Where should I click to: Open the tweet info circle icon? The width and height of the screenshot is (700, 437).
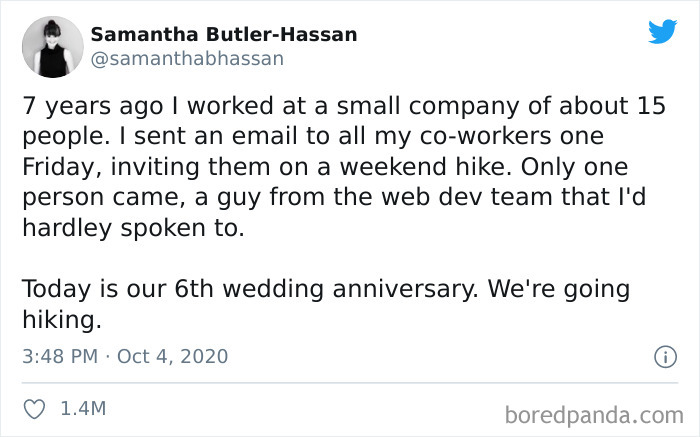(666, 357)
